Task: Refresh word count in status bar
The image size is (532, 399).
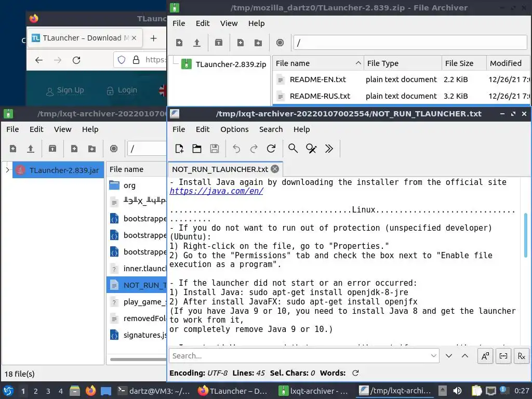Action: 355,373
